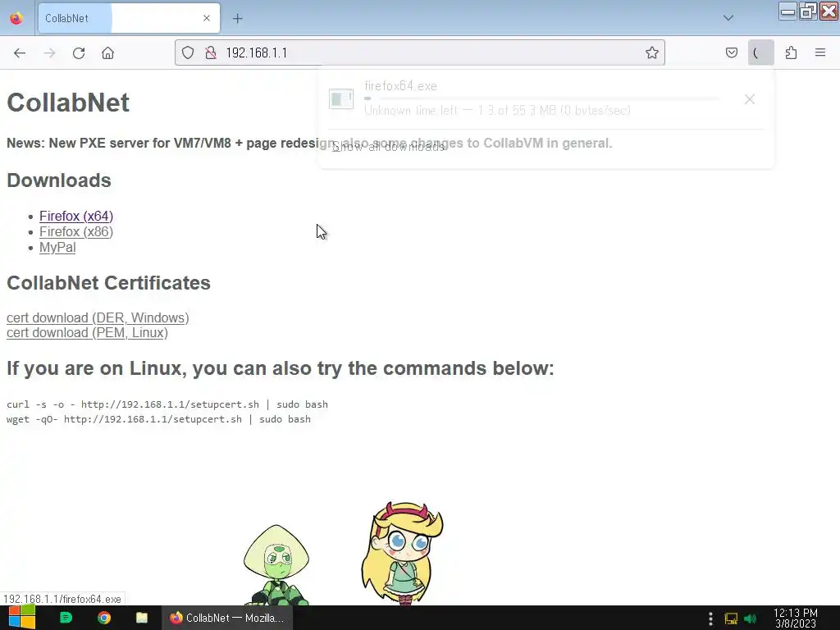This screenshot has width=840, height=630.
Task: Select the CollabNet tab
Action: tap(129, 18)
